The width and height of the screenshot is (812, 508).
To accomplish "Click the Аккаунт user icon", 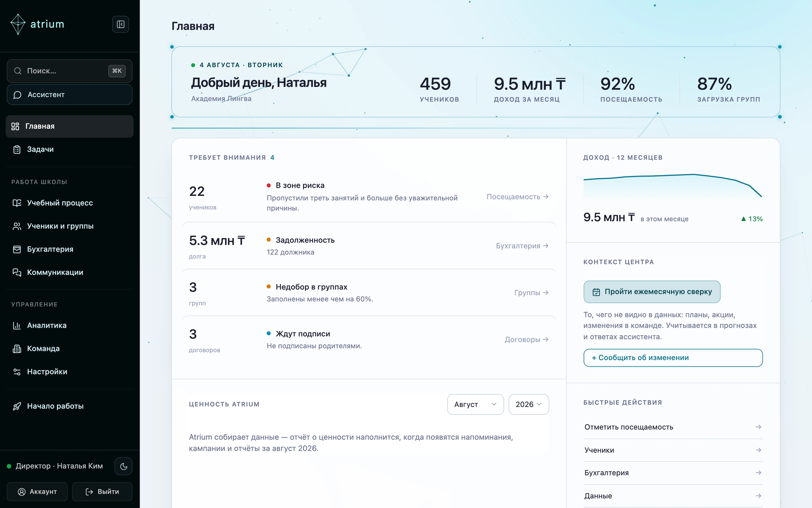I will pos(21,492).
